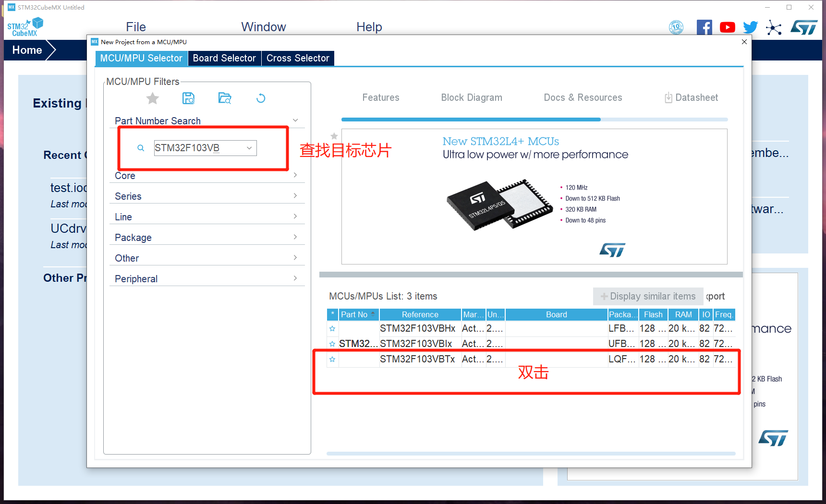Click the UFB... package cell

click(x=623, y=344)
